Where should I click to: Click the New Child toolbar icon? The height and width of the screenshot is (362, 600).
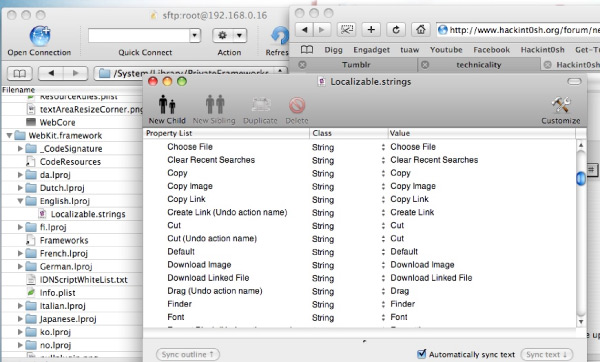coord(167,104)
